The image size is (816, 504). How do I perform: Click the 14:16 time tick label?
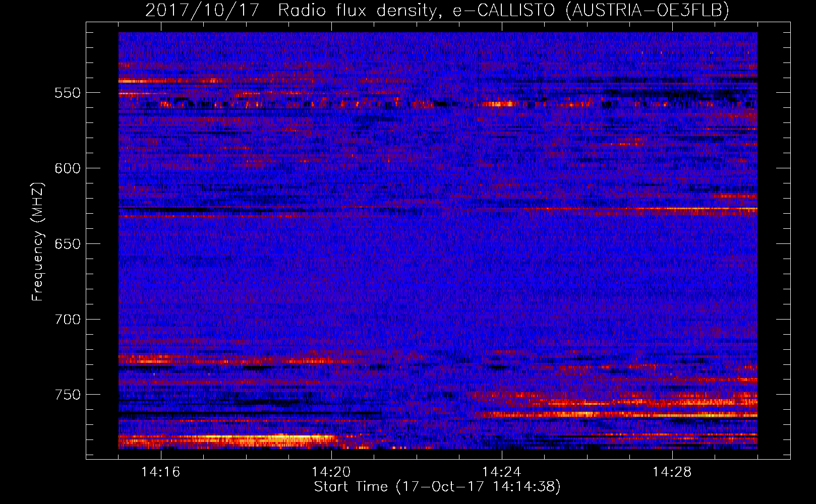161,472
